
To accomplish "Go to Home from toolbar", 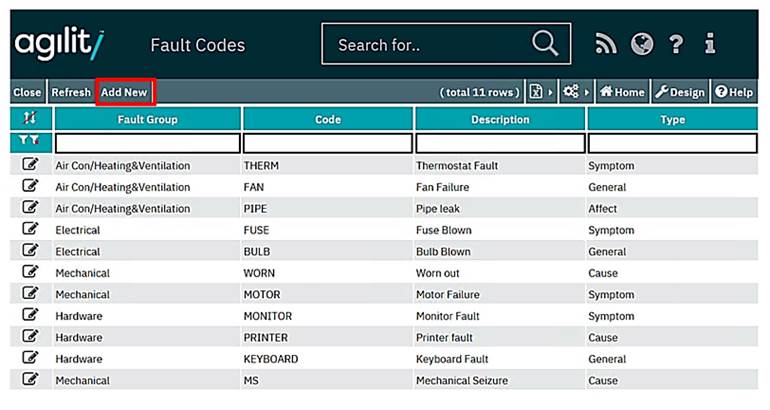I will [622, 92].
